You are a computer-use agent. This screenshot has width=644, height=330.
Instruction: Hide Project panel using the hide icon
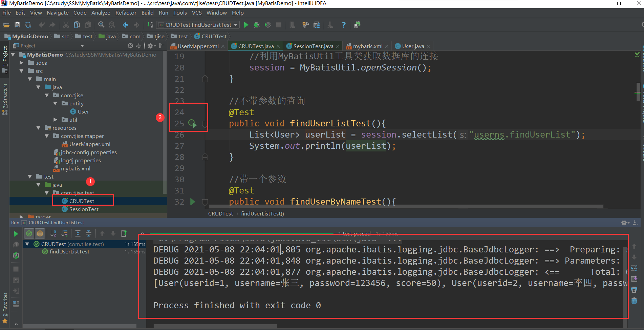pos(162,46)
